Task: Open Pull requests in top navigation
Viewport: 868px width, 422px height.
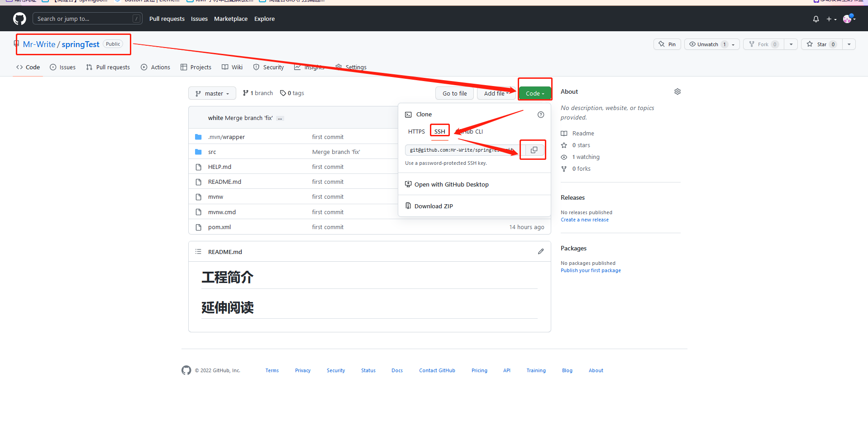Action: (167, 19)
